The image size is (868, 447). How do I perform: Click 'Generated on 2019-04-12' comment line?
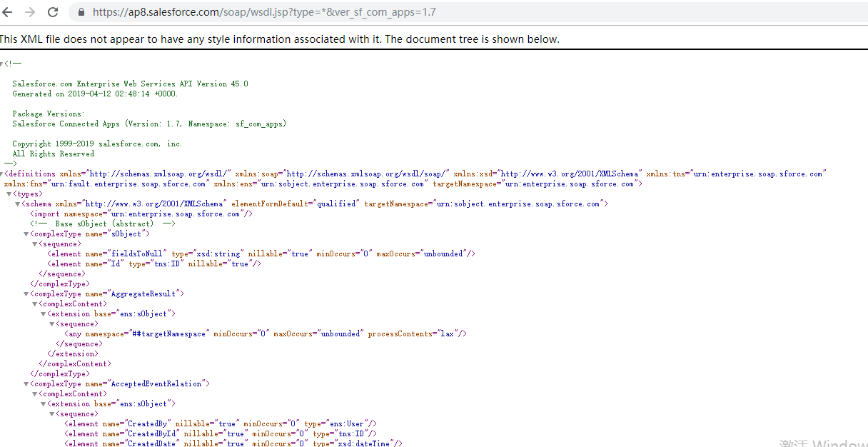(95, 94)
